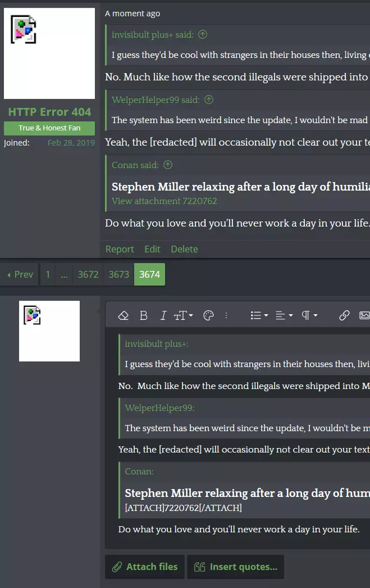370x588 pixels.
Task: Open HTTP Error 404 user profile
Action: click(x=49, y=112)
